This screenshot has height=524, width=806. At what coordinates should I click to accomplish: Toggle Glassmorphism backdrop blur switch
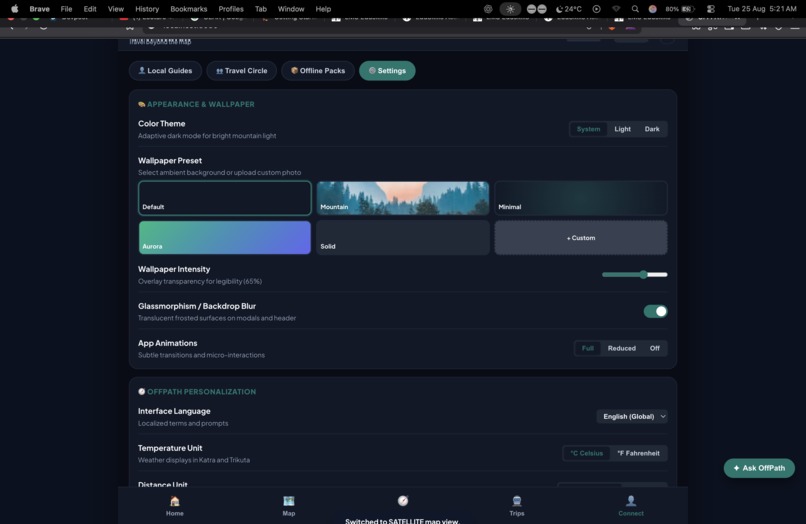pyautogui.click(x=655, y=311)
